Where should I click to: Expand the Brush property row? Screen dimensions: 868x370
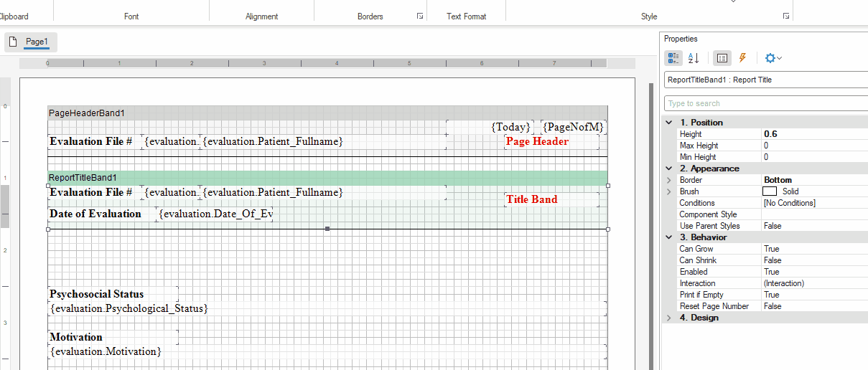click(671, 191)
